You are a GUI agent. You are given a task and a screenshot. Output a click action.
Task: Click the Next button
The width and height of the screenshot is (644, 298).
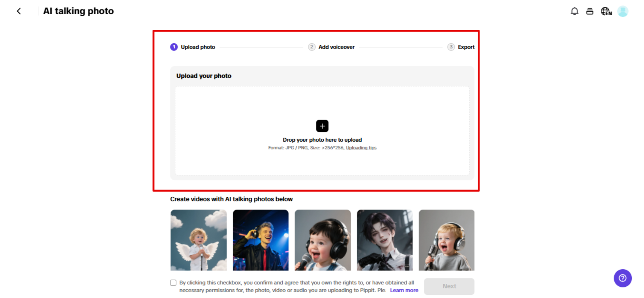pyautogui.click(x=449, y=286)
